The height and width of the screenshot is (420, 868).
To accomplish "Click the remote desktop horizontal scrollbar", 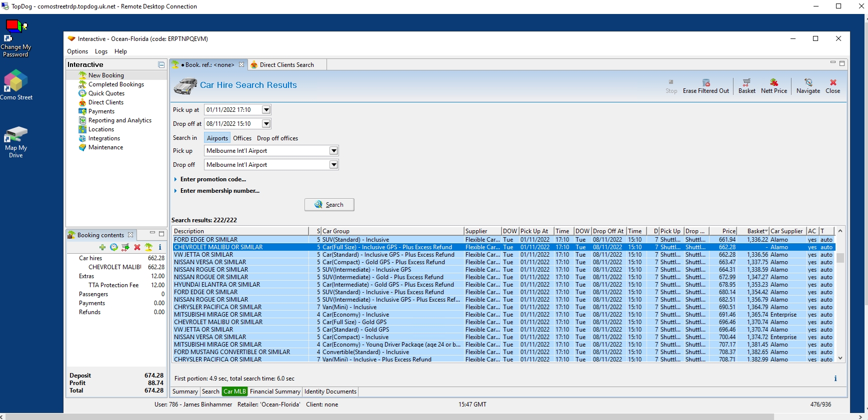I will [389, 417].
